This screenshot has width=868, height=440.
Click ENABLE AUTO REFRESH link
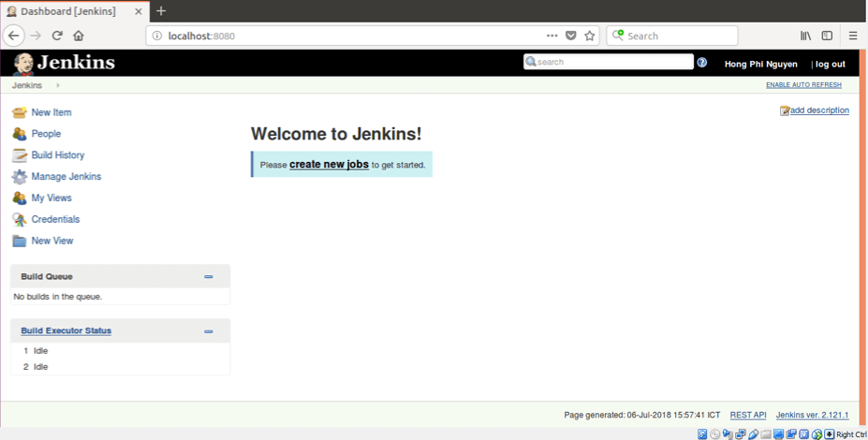803,85
